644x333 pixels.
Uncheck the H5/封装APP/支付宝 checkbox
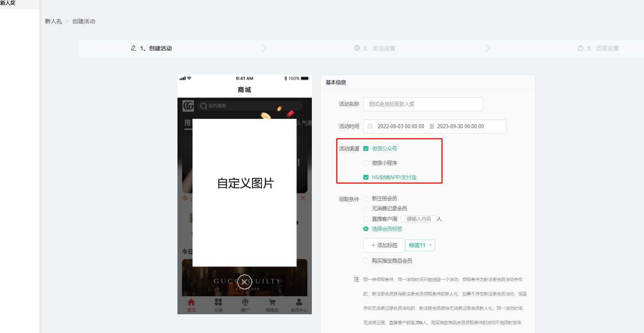366,177
